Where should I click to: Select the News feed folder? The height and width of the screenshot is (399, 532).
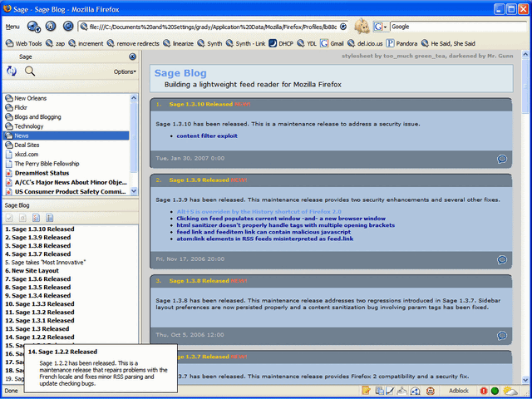66,135
